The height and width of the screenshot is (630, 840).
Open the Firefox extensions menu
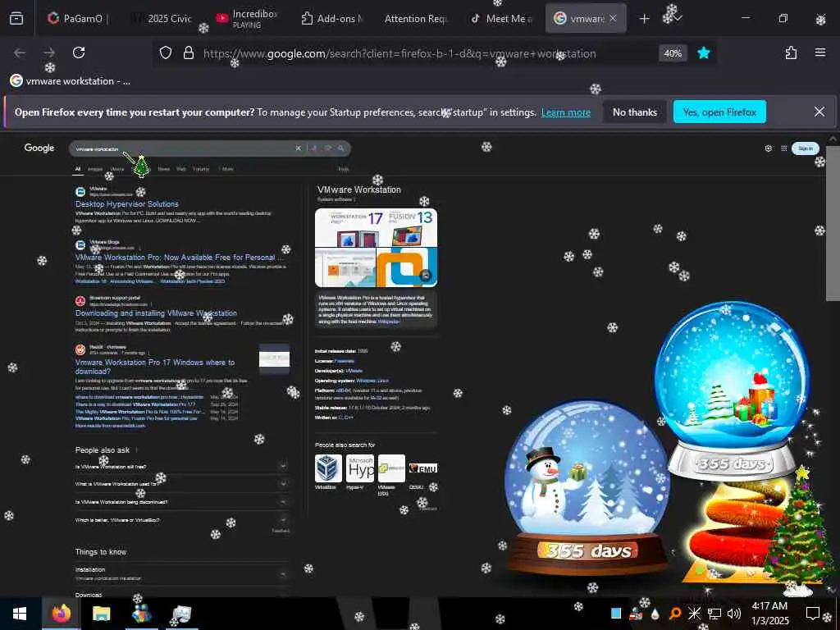[791, 52]
